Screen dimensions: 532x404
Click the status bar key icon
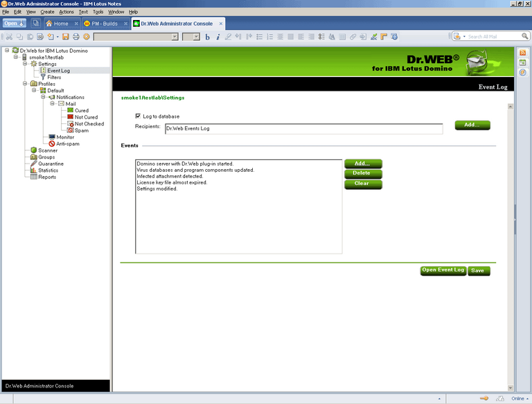click(x=484, y=398)
